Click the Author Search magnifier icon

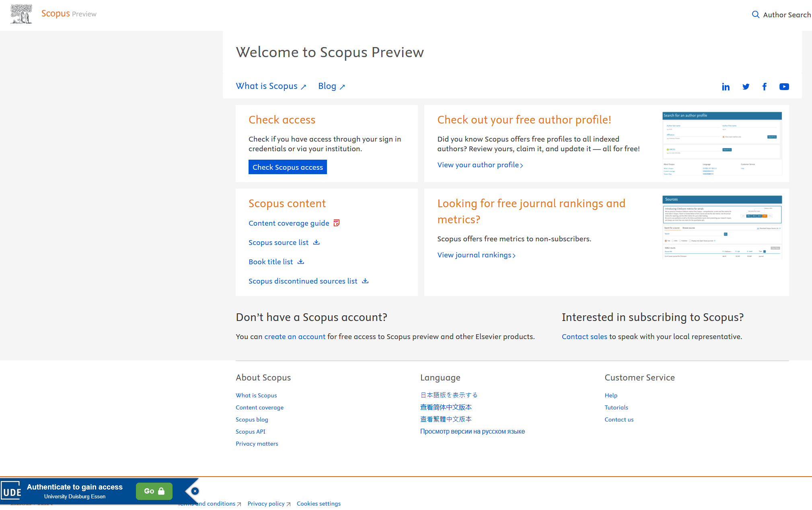pos(756,14)
